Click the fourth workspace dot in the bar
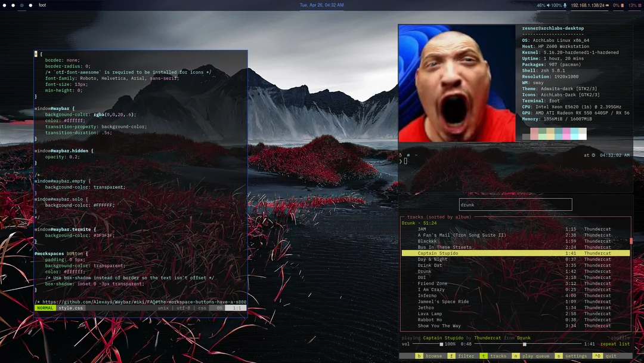Screen dimensions: 644x363 click(30, 5)
